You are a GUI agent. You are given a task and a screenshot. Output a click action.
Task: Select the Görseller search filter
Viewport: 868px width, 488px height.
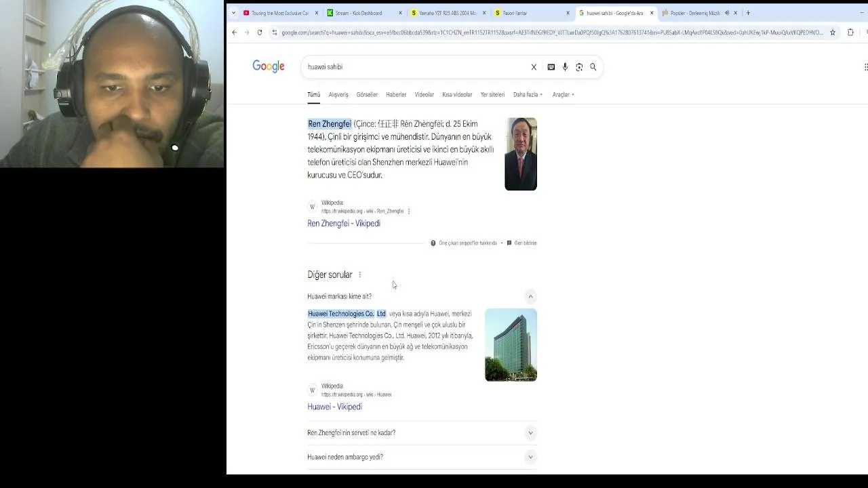pyautogui.click(x=367, y=95)
